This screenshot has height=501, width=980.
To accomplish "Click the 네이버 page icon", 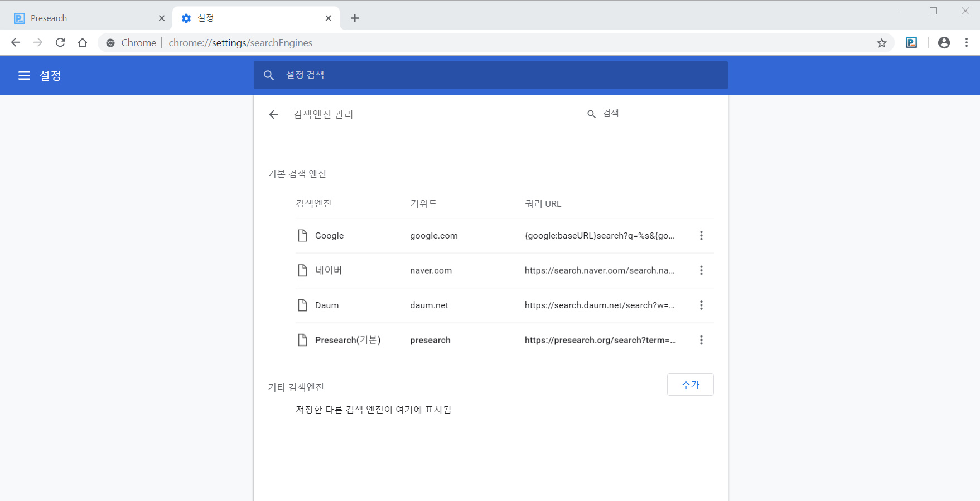I will pyautogui.click(x=302, y=270).
